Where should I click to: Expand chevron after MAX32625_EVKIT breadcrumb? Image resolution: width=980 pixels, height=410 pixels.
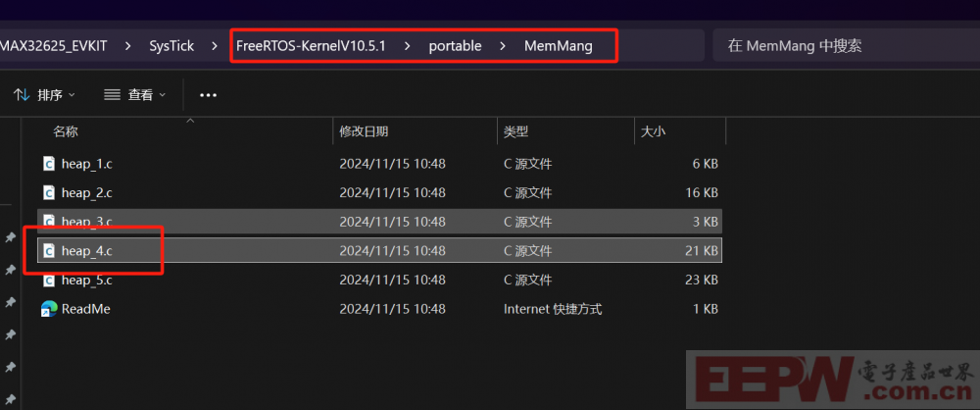coord(127,46)
